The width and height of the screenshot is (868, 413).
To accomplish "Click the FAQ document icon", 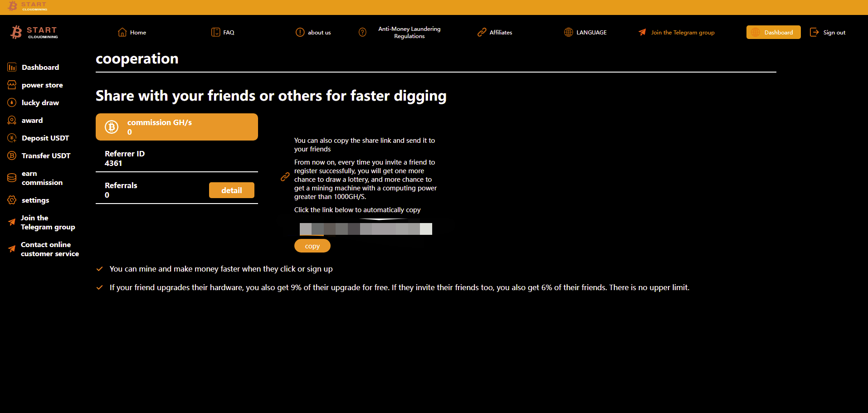I will pos(215,32).
